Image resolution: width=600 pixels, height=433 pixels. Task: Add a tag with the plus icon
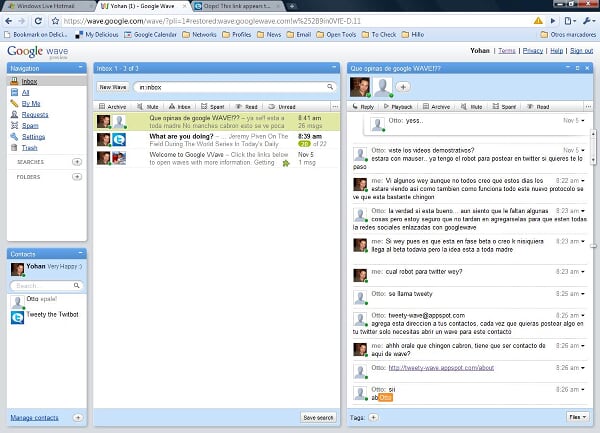[x=373, y=417]
